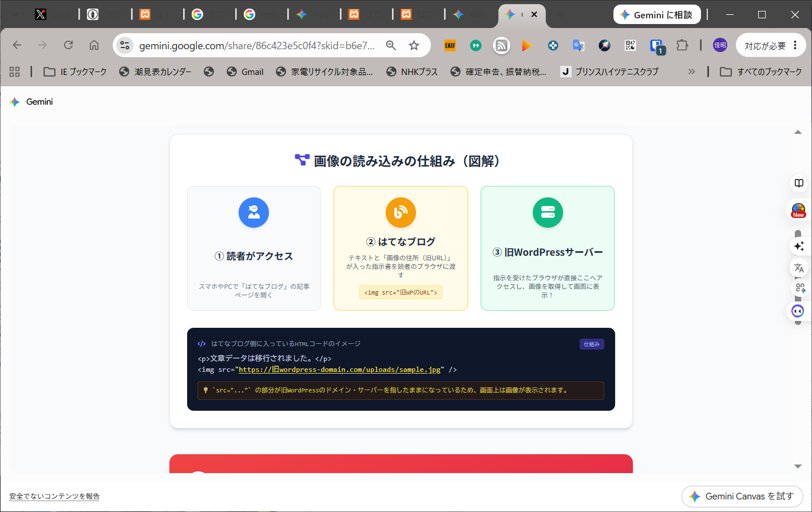Open the プリンスハイツテニスクラブ bookmark

tap(609, 72)
